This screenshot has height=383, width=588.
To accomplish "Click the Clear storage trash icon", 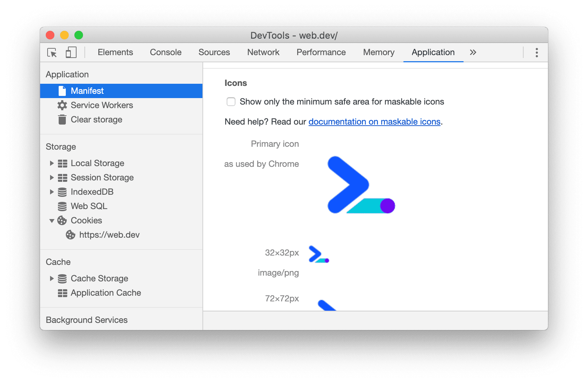I will [x=62, y=119].
